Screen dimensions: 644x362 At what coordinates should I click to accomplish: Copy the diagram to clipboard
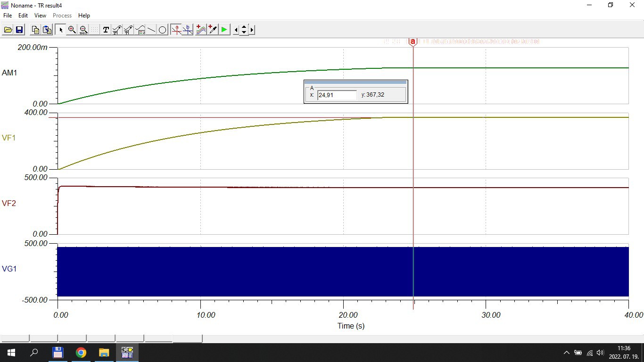tap(35, 30)
